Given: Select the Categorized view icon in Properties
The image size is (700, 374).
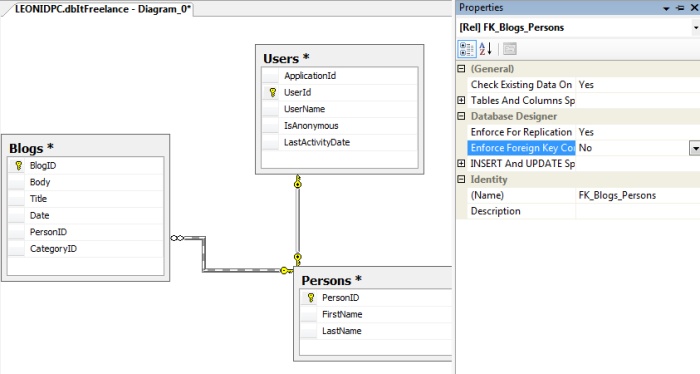Looking at the screenshot, I should [x=467, y=49].
